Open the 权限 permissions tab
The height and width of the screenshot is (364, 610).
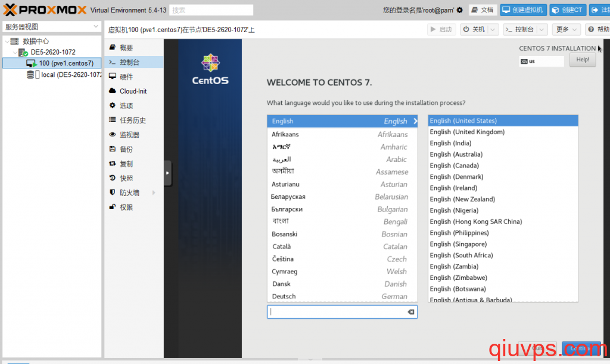pyautogui.click(x=134, y=207)
